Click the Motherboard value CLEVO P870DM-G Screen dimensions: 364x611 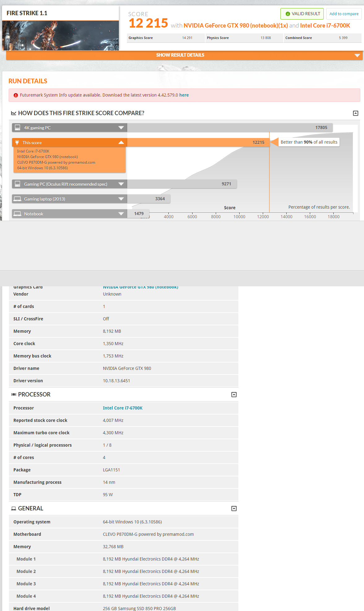[148, 534]
